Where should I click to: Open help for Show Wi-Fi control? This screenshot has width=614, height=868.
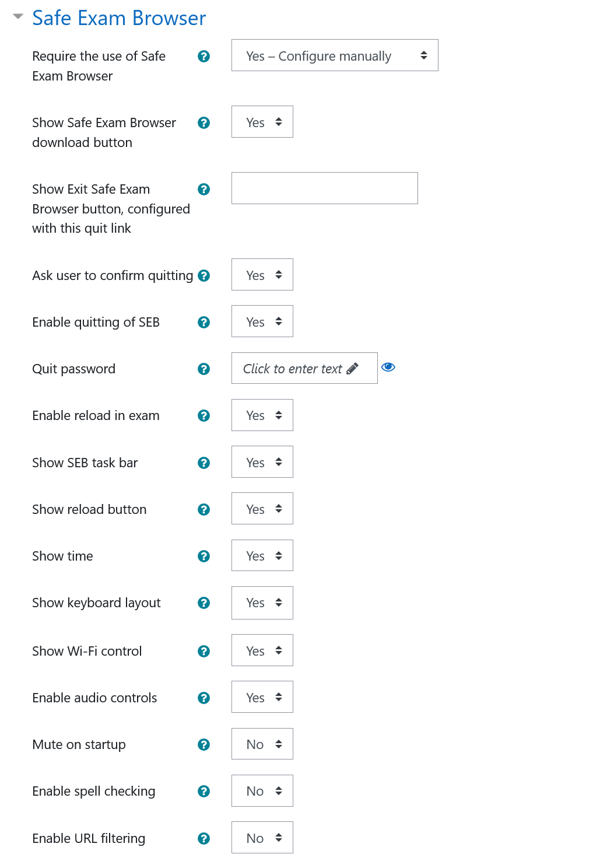tap(204, 651)
